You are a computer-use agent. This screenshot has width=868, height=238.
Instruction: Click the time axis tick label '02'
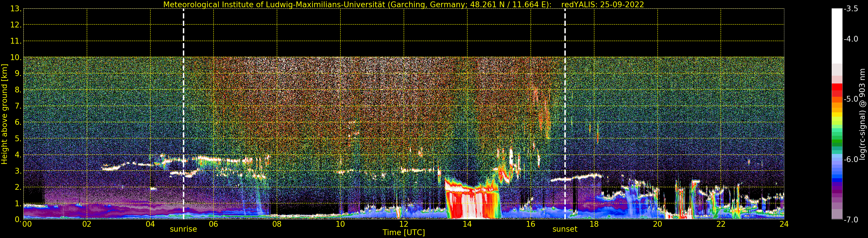(87, 224)
